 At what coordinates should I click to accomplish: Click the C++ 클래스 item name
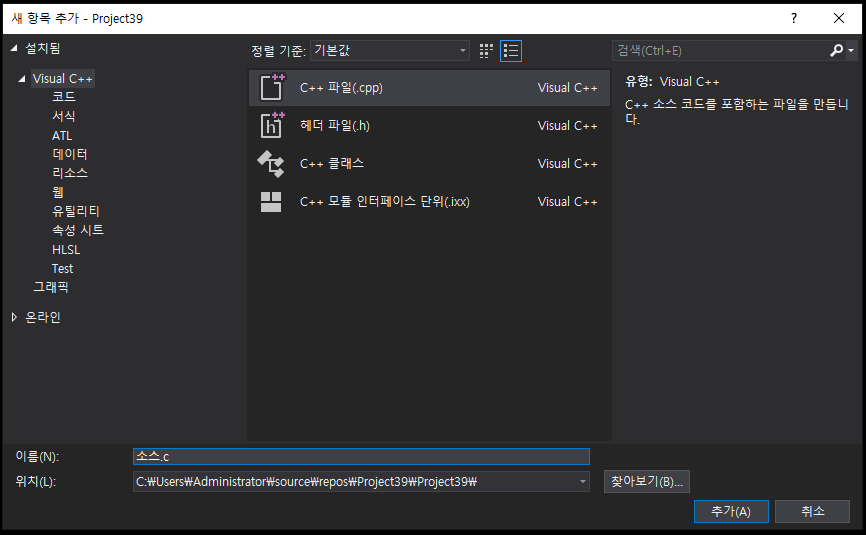[332, 163]
